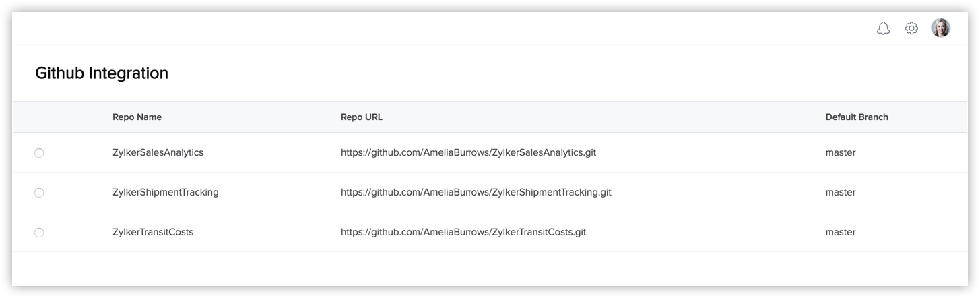Open the notifications bell icon
Viewport: 980px width, 298px height.
pyautogui.click(x=883, y=28)
